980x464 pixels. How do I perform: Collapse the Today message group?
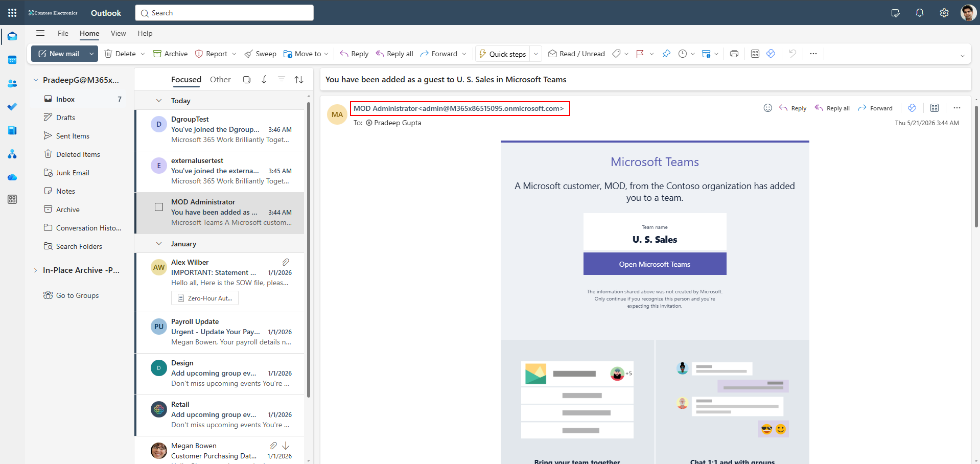[159, 101]
